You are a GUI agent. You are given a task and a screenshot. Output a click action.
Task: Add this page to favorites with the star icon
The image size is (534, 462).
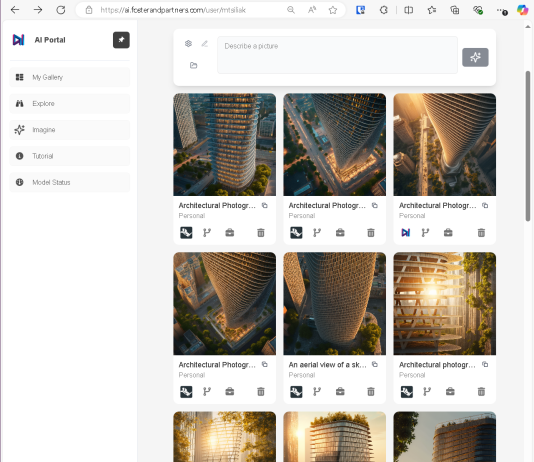(333, 10)
